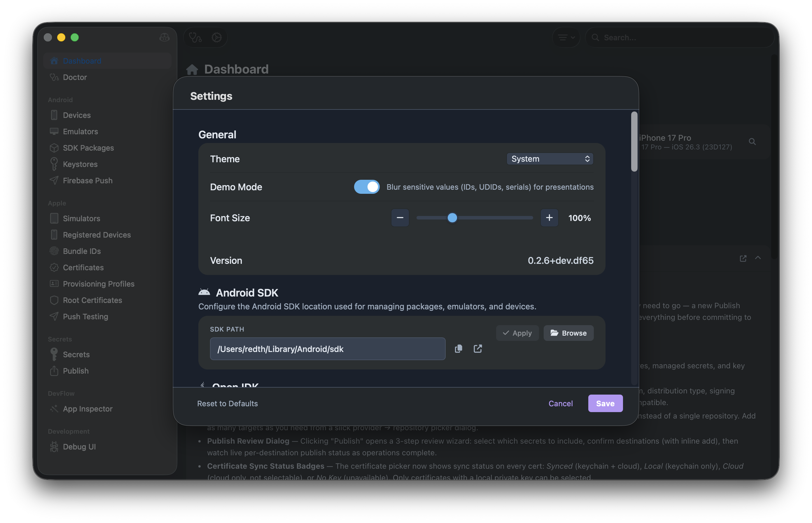The height and width of the screenshot is (523, 812).
Task: Copy the SDK path to clipboard
Action: 459,348
